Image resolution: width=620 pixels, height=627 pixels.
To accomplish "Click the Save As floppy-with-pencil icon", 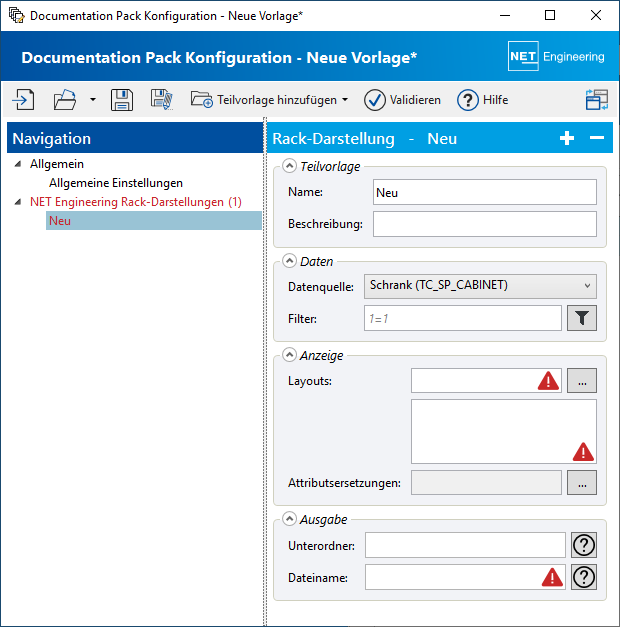I will tap(162, 100).
